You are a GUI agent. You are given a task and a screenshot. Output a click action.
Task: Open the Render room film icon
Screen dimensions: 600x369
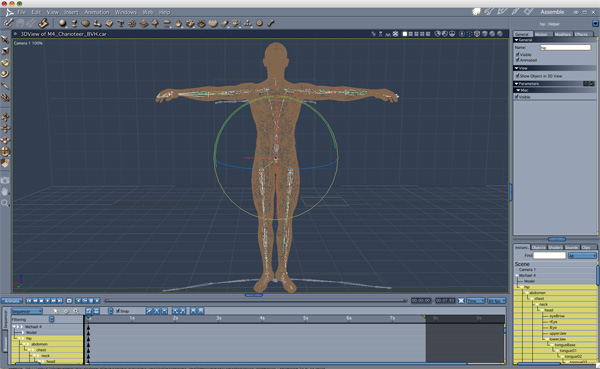point(528,11)
